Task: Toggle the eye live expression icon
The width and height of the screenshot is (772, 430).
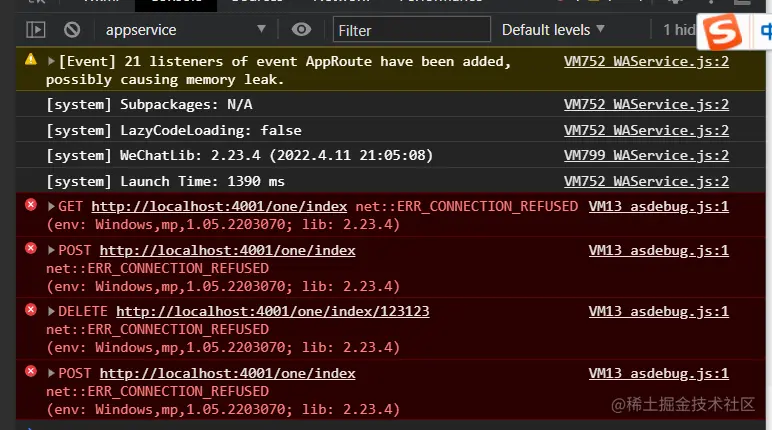Action: point(301,30)
